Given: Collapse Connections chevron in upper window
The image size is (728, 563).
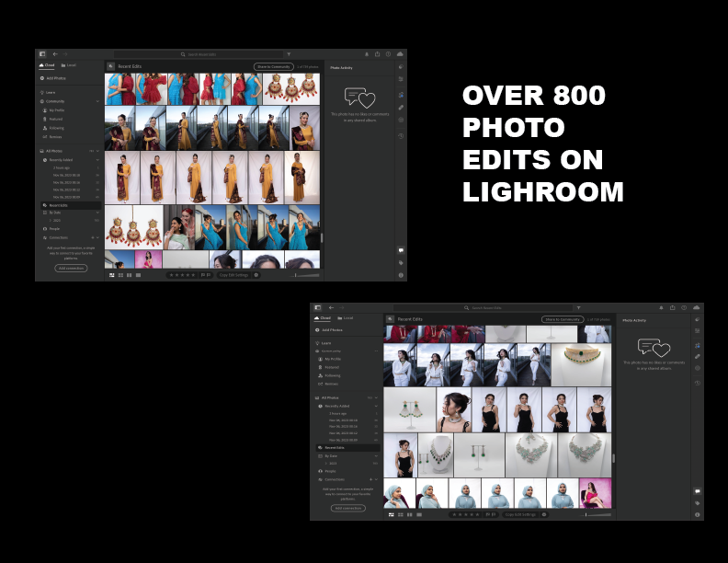Looking at the screenshot, I should point(97,237).
